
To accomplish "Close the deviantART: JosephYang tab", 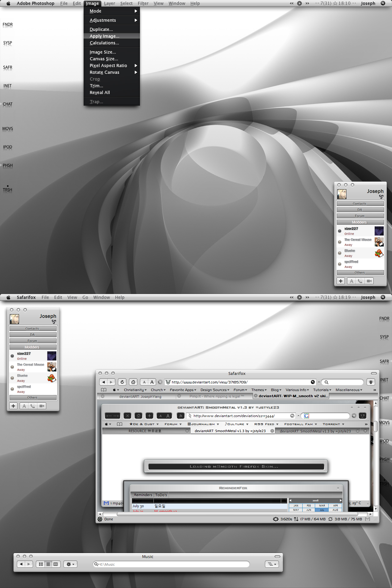I will (x=103, y=396).
